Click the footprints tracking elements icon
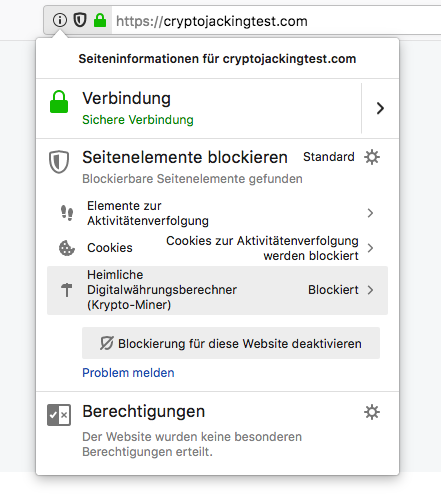 [67, 213]
